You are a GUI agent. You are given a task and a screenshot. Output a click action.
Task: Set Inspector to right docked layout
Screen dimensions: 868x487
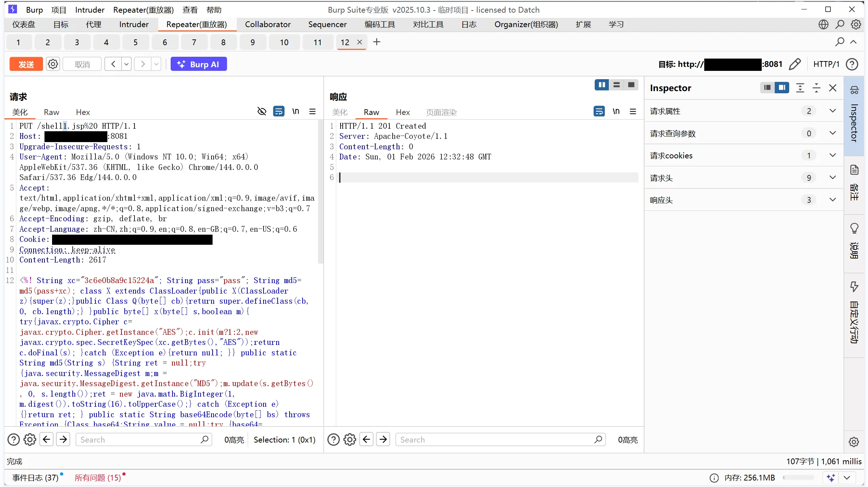click(x=782, y=87)
